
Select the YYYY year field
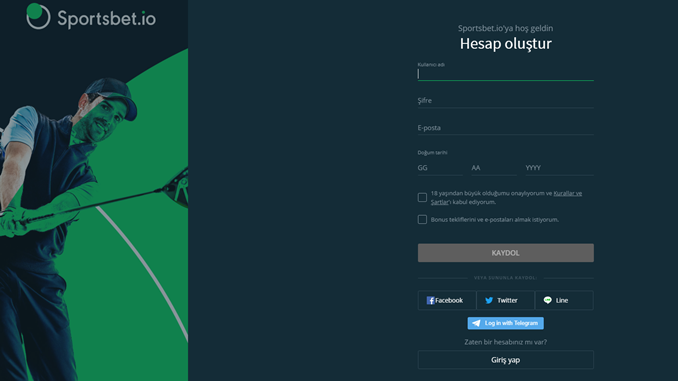click(560, 168)
